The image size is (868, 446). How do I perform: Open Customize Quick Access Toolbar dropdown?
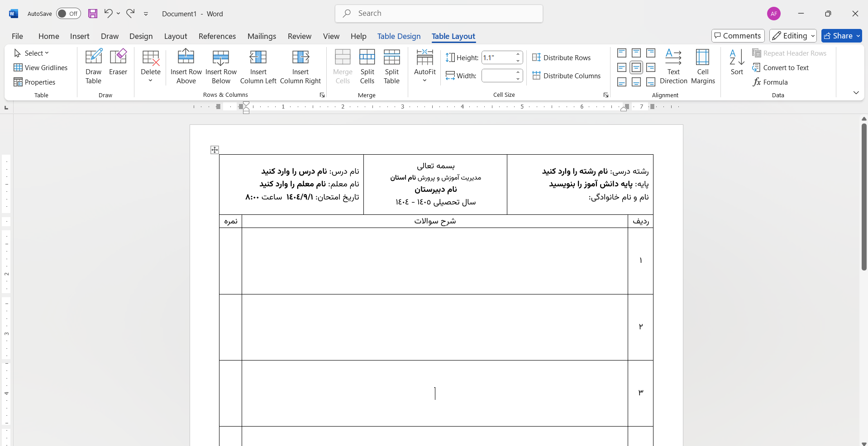tap(146, 14)
